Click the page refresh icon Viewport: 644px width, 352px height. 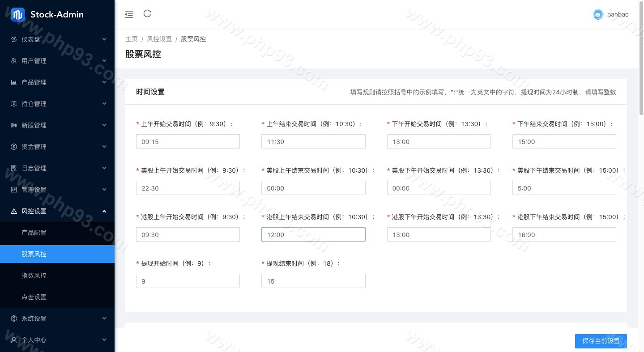(147, 14)
